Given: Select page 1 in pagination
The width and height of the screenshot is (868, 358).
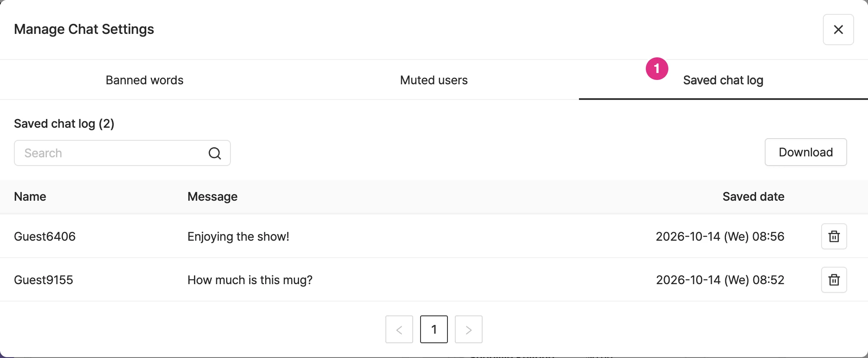Looking at the screenshot, I should [434, 329].
